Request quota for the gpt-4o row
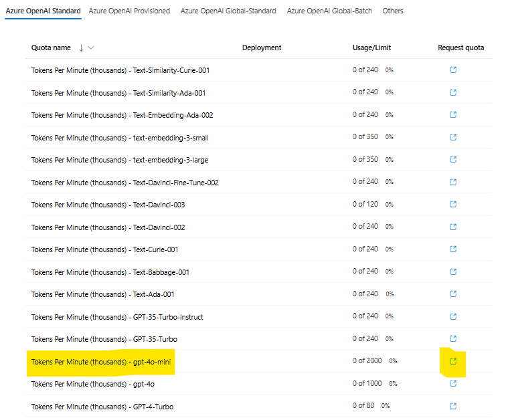The image size is (510, 420). [x=453, y=384]
